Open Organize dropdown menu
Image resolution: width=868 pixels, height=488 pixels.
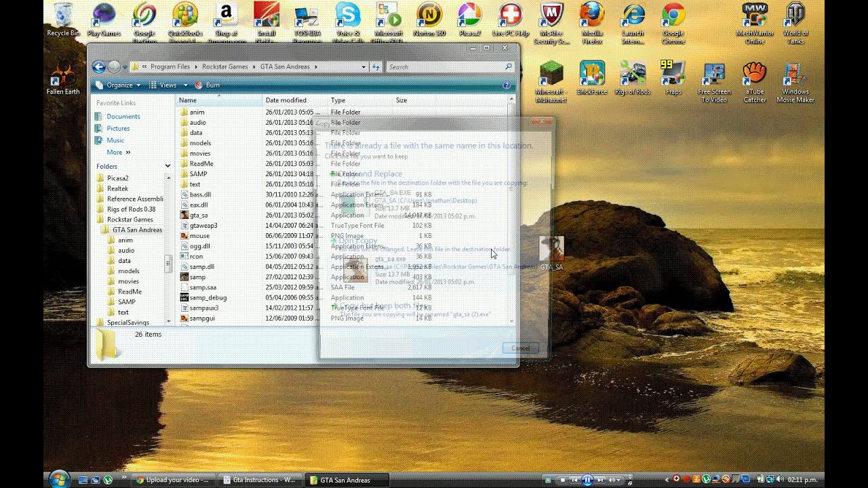click(119, 85)
